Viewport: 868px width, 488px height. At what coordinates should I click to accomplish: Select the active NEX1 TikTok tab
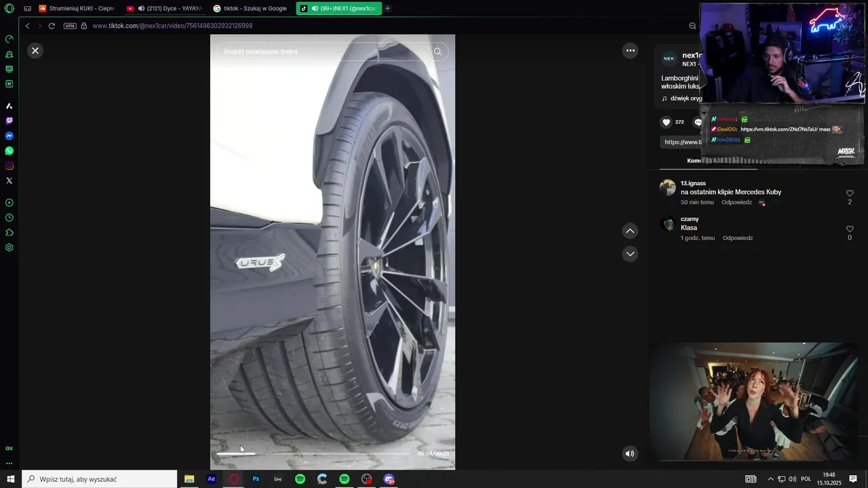[339, 9]
